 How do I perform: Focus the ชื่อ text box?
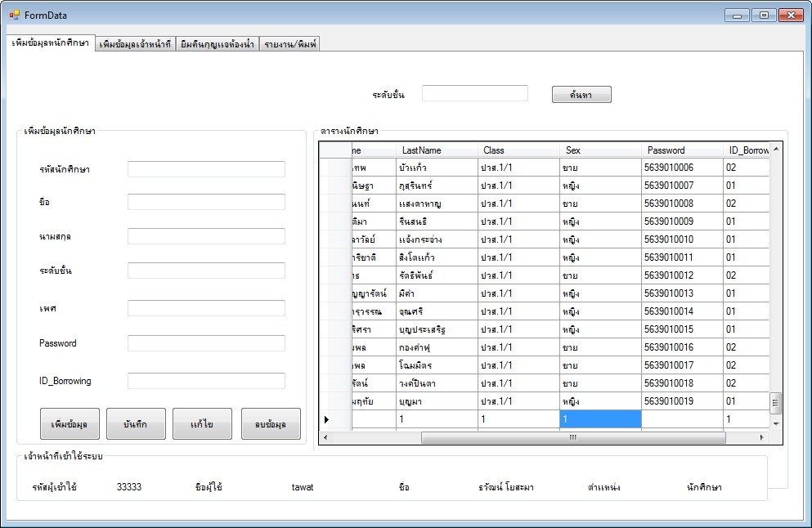click(206, 202)
